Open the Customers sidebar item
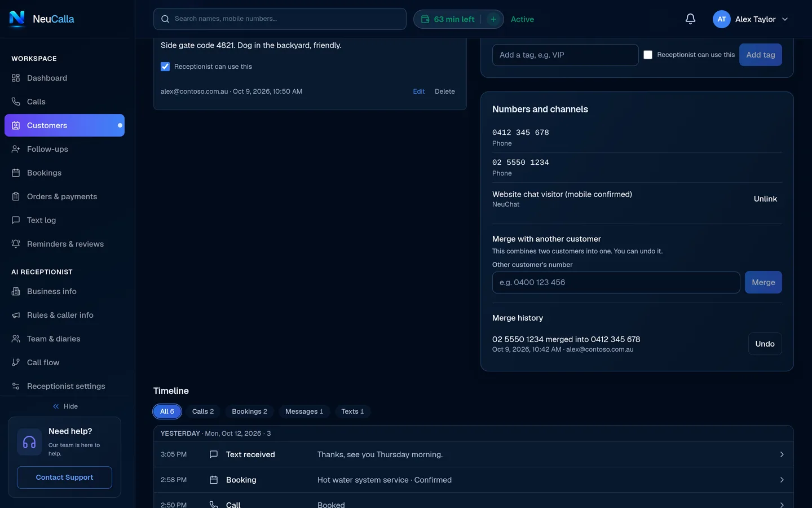This screenshot has height=508, width=812. coord(64,125)
